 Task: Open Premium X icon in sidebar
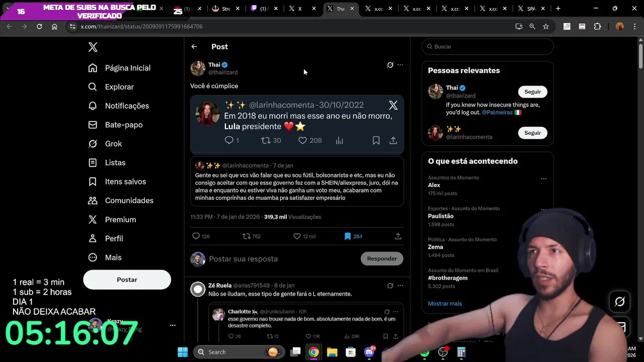pyautogui.click(x=93, y=220)
